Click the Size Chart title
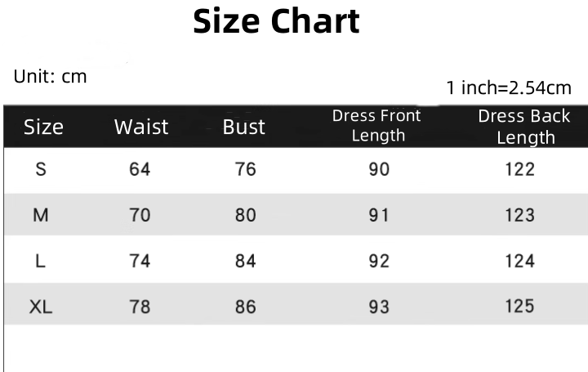The width and height of the screenshot is (588, 372). (x=276, y=22)
